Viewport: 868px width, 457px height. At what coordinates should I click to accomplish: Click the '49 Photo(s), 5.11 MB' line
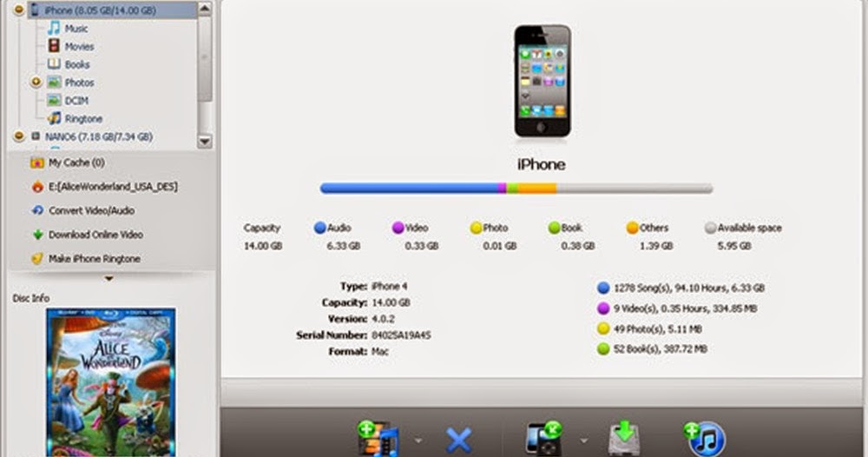click(x=658, y=329)
